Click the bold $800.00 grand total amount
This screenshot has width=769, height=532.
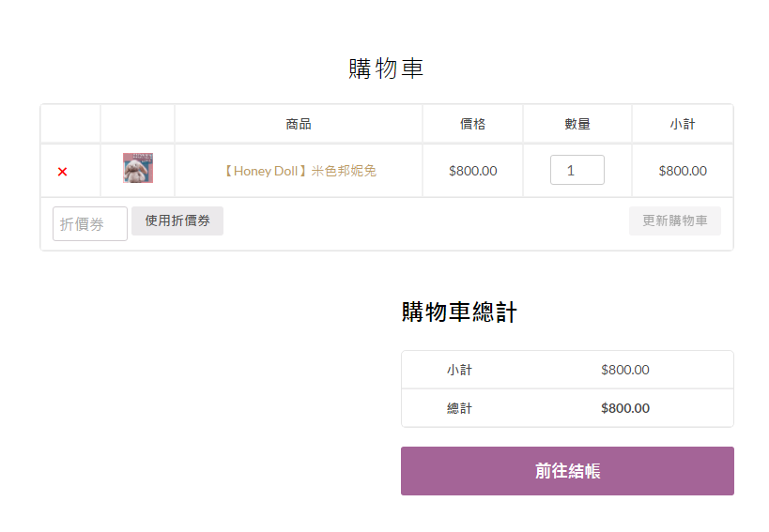(x=624, y=408)
